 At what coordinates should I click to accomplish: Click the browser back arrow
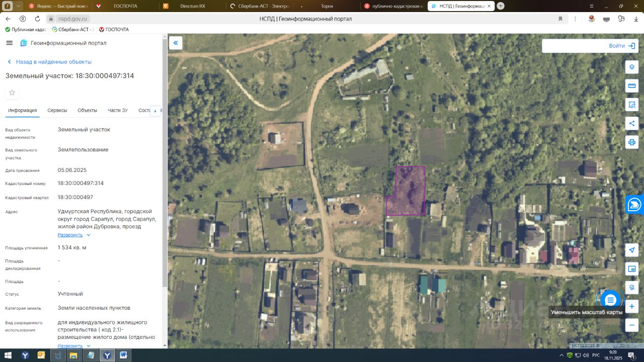click(x=8, y=19)
